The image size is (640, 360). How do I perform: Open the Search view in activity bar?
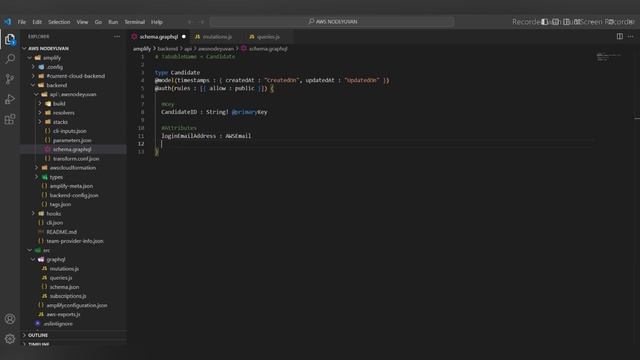coord(10,59)
